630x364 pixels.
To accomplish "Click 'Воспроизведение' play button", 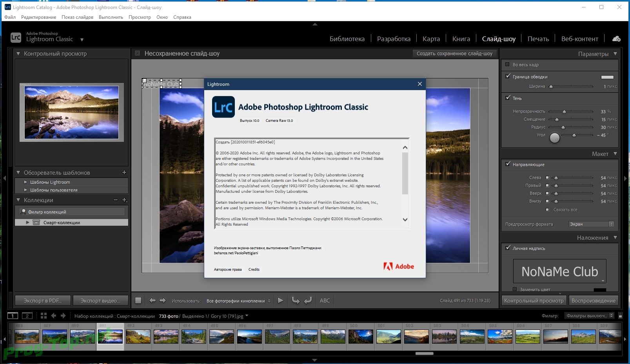I will tap(593, 301).
